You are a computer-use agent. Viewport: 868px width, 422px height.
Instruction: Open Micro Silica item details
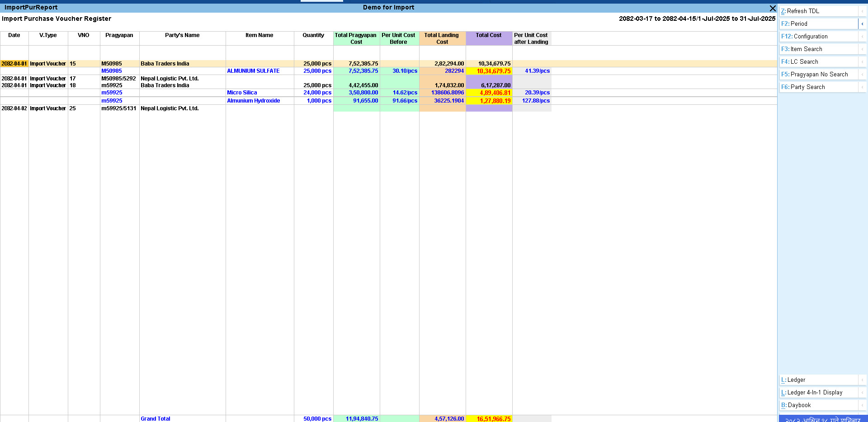[x=242, y=93]
